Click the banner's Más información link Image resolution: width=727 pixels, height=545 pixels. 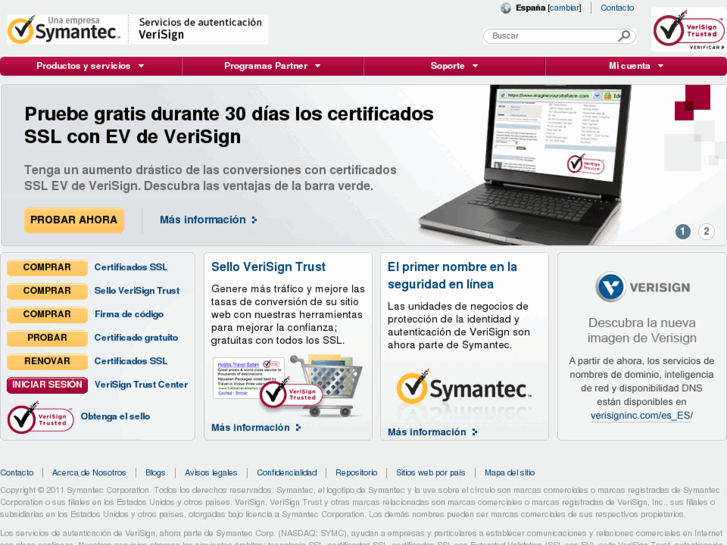click(203, 220)
